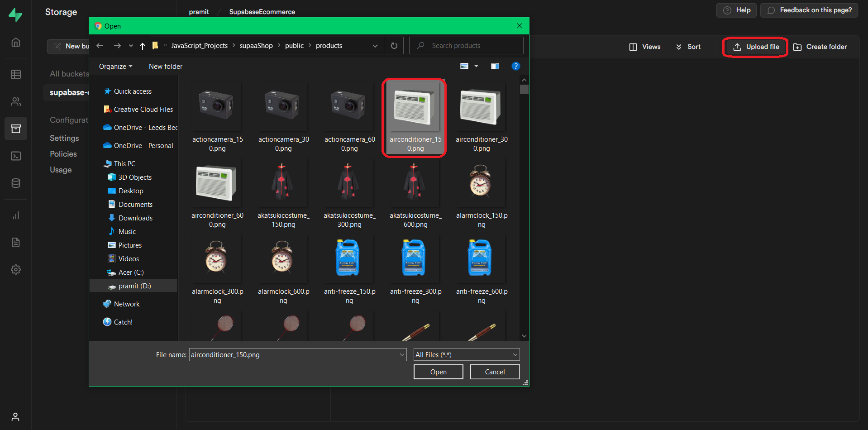Select pramit (D:) drive in tree

(134, 286)
